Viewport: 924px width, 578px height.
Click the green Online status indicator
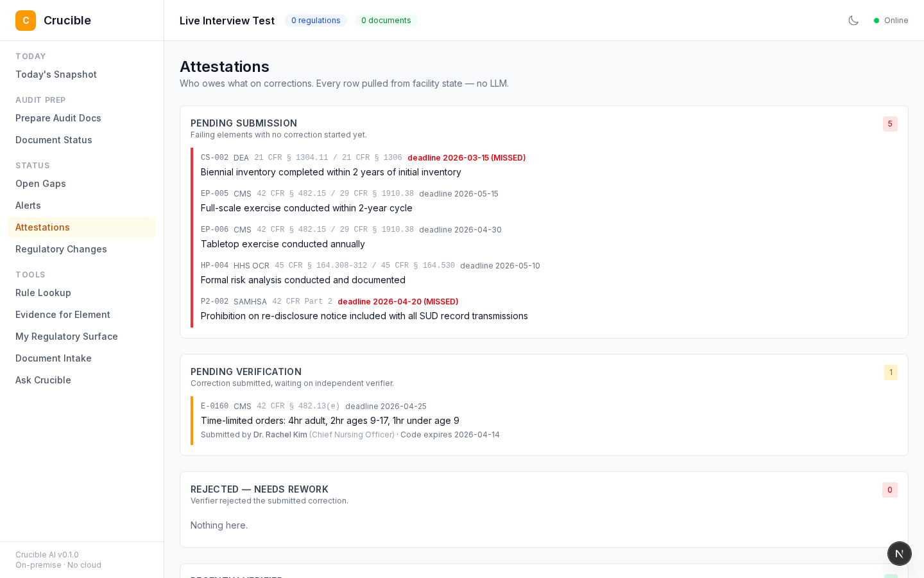pyautogui.click(x=891, y=20)
